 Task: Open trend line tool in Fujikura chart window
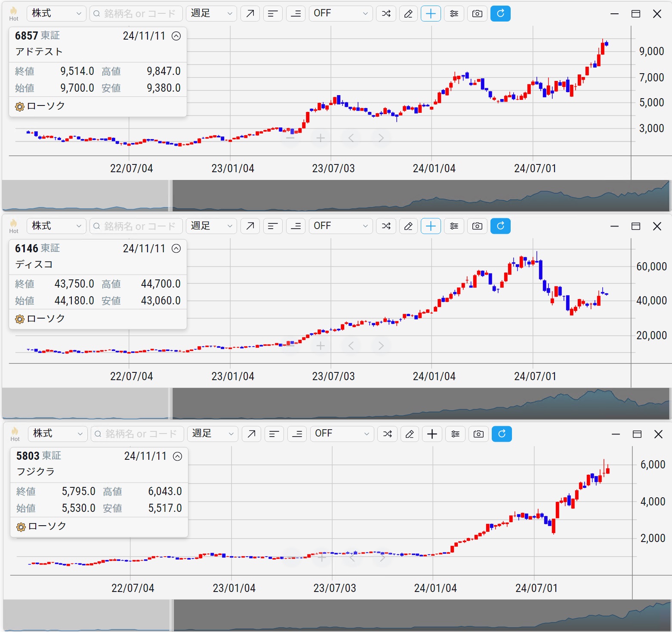point(251,434)
